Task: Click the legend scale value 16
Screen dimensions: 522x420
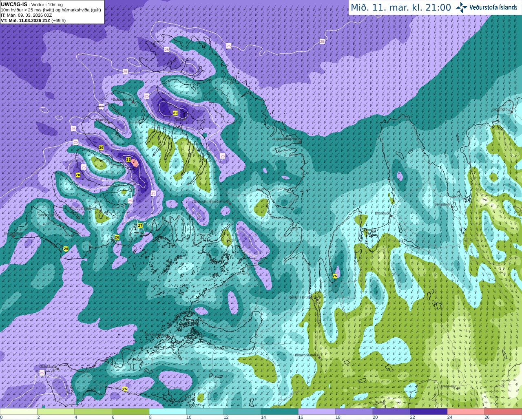Action: pos(301,417)
